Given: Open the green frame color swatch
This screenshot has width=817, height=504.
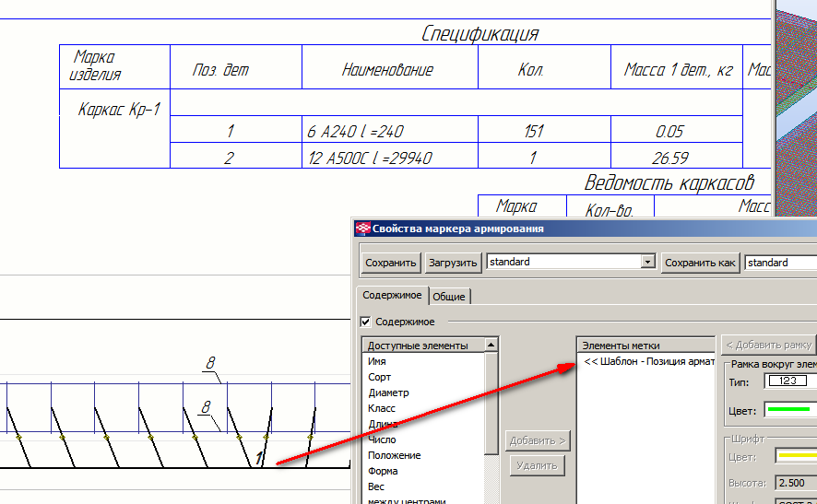Looking at the screenshot, I should pos(787,410).
